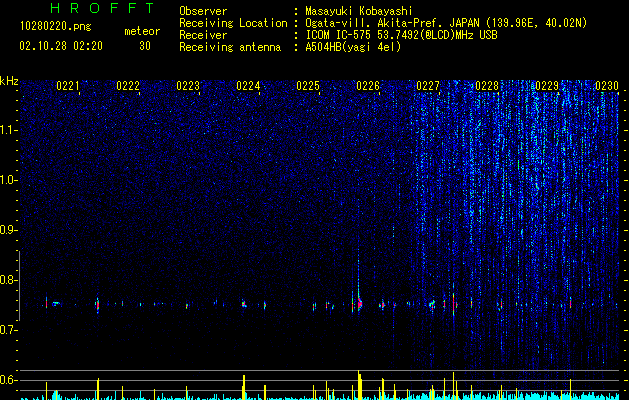Click the 0.7 kHz frequency label
Viewport: 629px width, 400px height.
(8, 330)
